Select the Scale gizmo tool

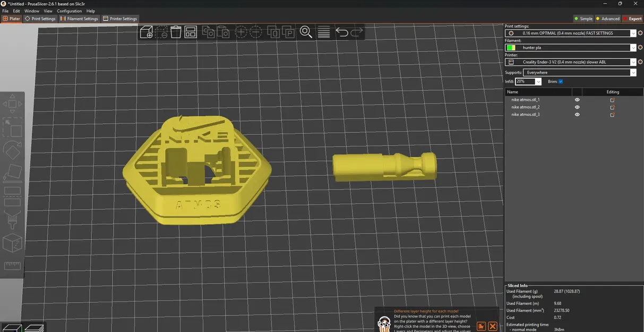pyautogui.click(x=12, y=127)
